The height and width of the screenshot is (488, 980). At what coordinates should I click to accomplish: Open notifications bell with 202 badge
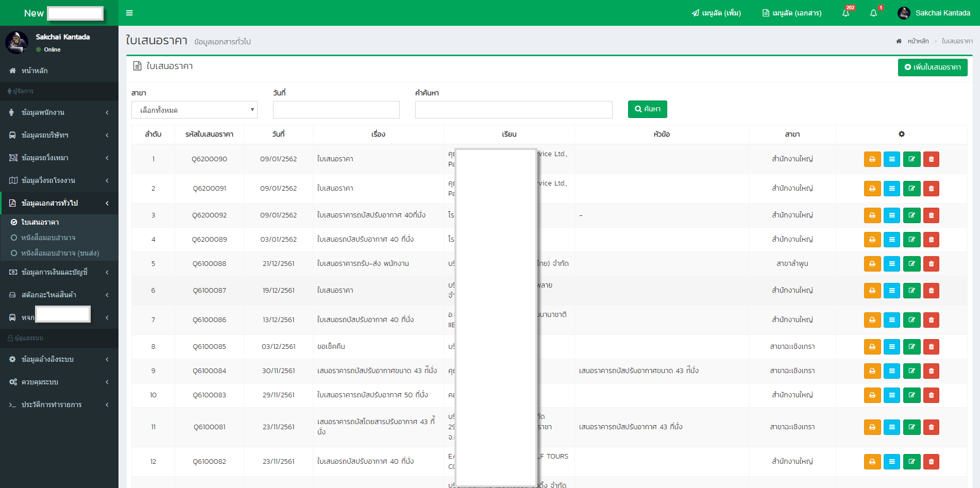pyautogui.click(x=846, y=13)
